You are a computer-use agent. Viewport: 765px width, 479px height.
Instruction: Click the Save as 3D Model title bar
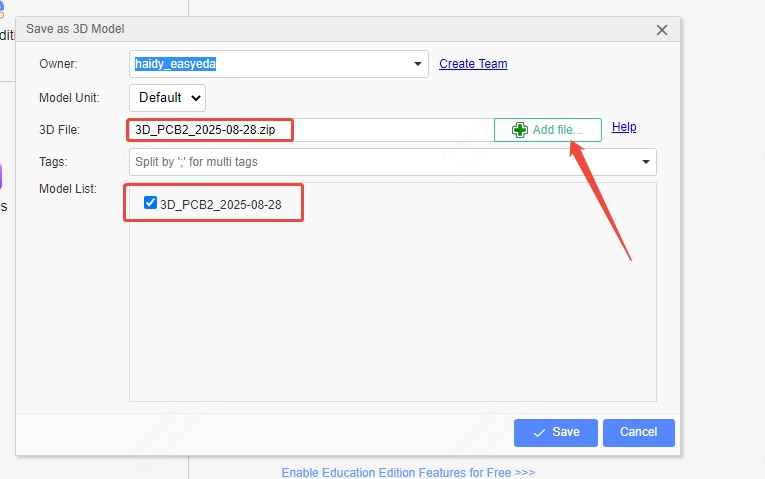300,30
